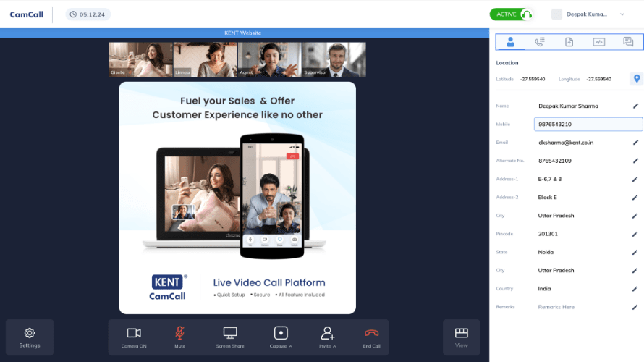Click the email dksharma@kent.co.in value
The width and height of the screenshot is (644, 362).
click(566, 143)
